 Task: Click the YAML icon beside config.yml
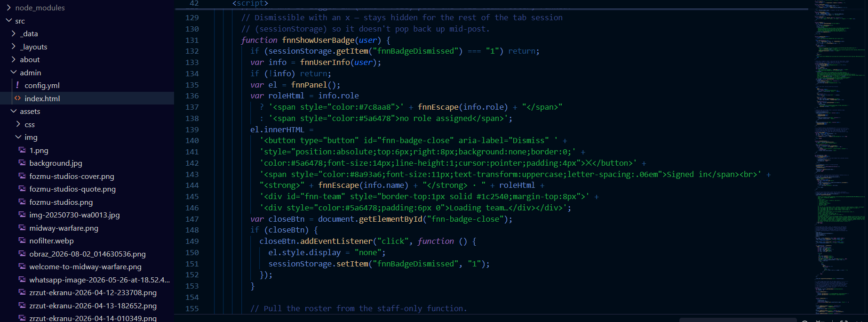pos(17,85)
